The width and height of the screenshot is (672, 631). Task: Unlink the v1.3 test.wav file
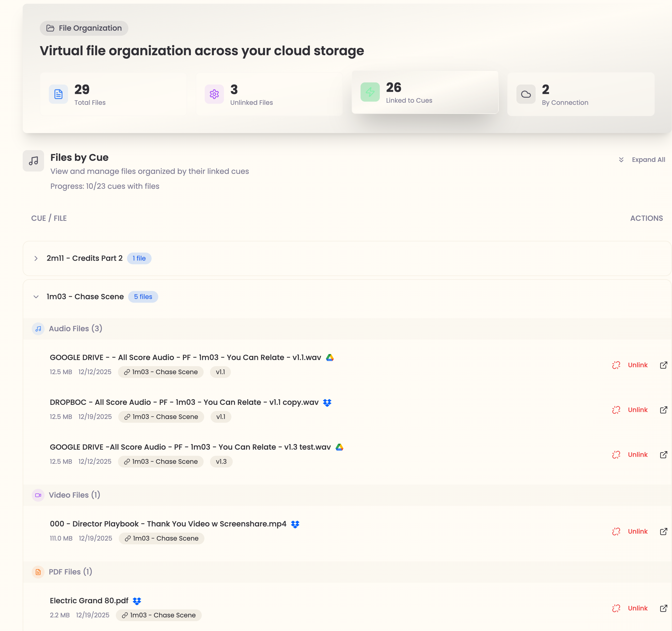(x=630, y=455)
